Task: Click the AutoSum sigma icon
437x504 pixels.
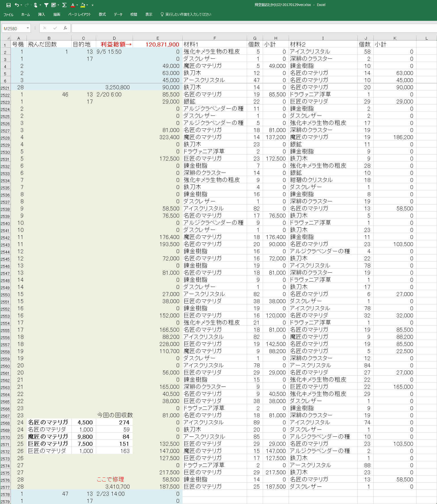Action: coord(64,5)
